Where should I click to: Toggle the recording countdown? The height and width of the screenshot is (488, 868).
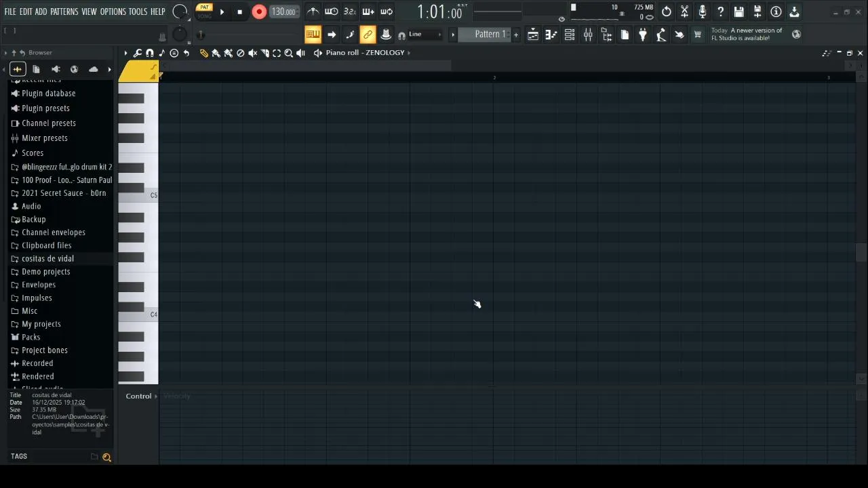pos(349,12)
